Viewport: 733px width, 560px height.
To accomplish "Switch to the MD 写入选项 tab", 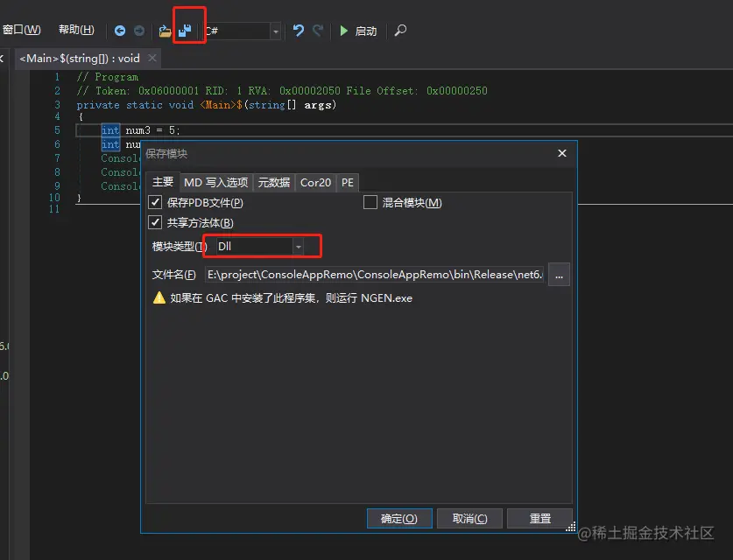I will pyautogui.click(x=216, y=183).
